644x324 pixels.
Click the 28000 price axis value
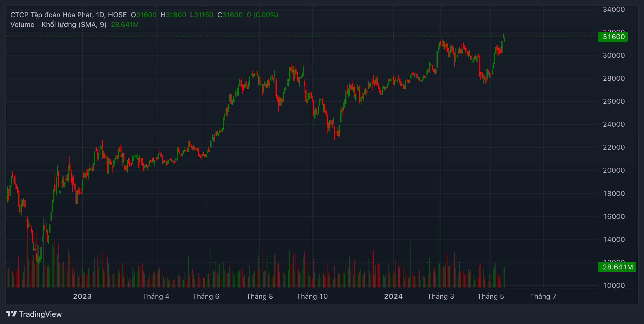pyautogui.click(x=614, y=78)
